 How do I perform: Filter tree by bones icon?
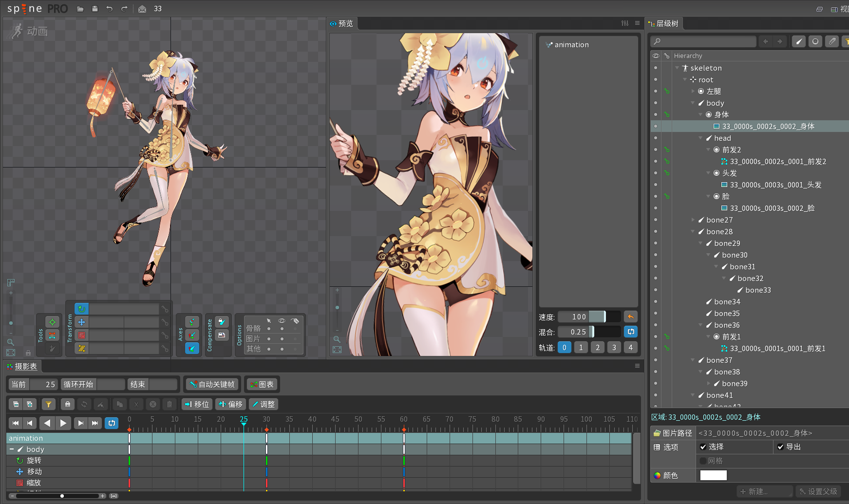tap(799, 41)
